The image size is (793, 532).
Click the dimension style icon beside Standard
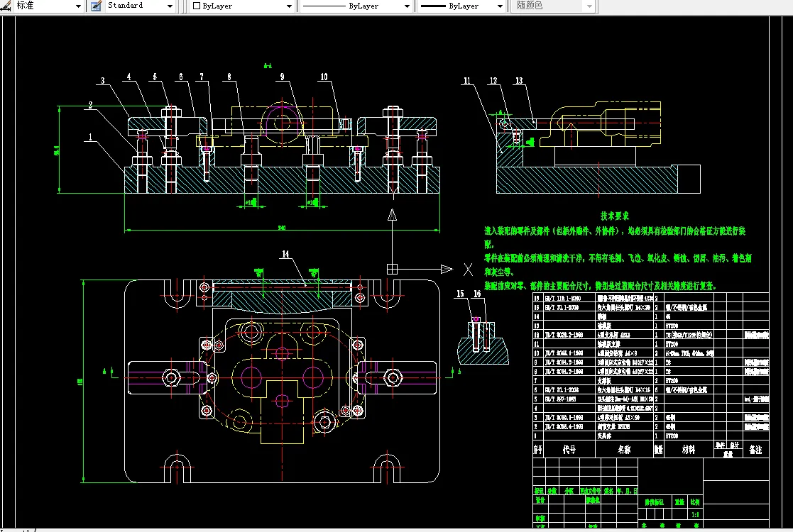[97, 6]
